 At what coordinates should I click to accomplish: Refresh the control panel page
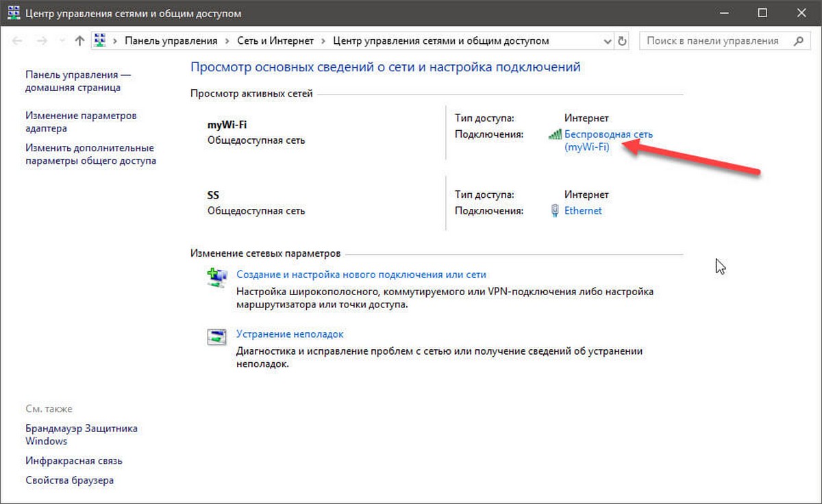click(x=622, y=41)
